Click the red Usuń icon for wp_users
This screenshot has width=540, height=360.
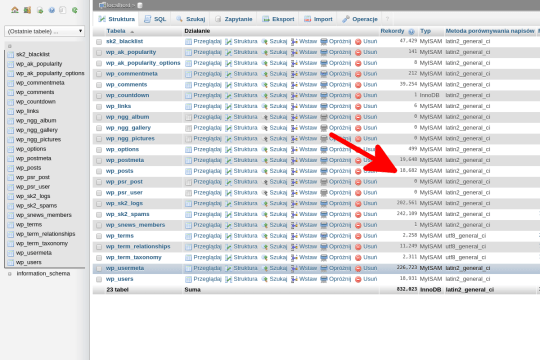pyautogui.click(x=358, y=279)
